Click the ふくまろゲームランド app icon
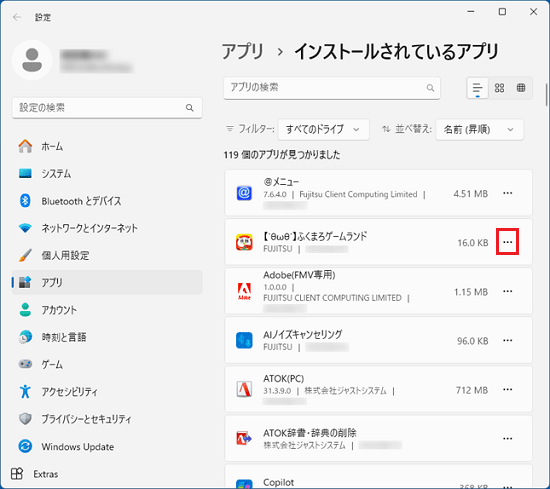 (x=244, y=242)
